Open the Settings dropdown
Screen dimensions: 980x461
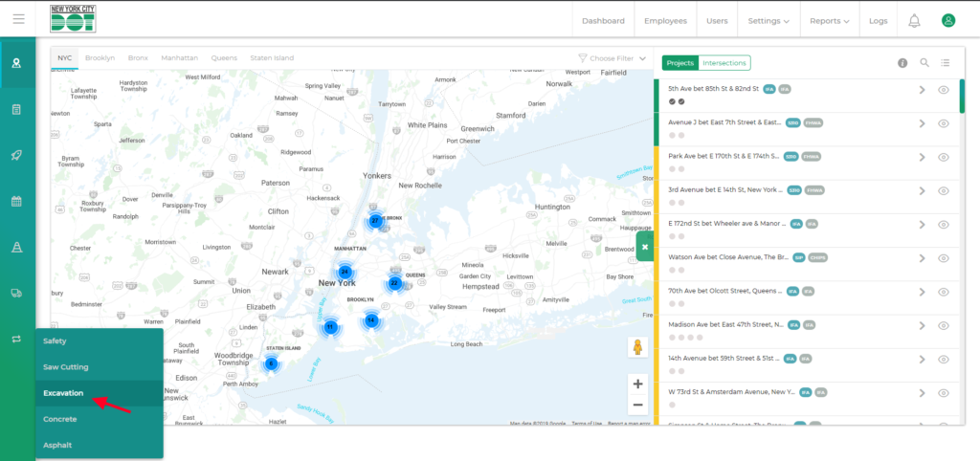pyautogui.click(x=768, y=20)
